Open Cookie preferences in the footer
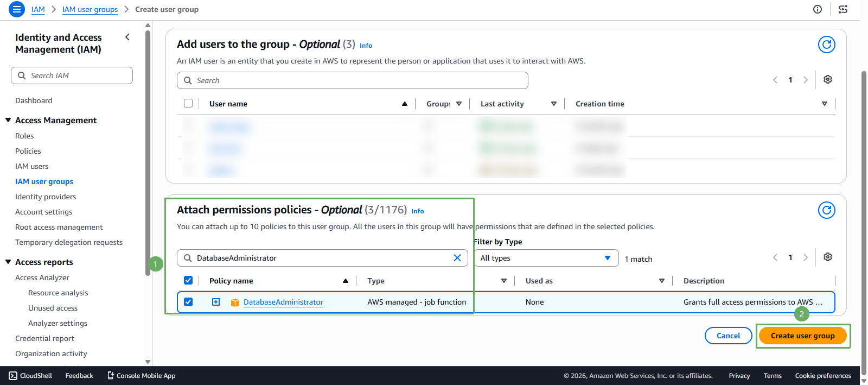Viewport: 868px width, 385px height. click(823, 376)
